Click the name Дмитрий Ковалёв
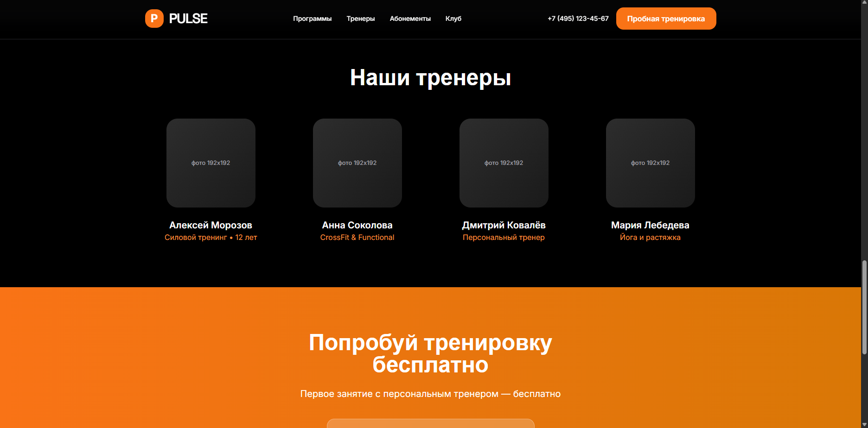Screen dimensions: 868x428 pos(504,225)
